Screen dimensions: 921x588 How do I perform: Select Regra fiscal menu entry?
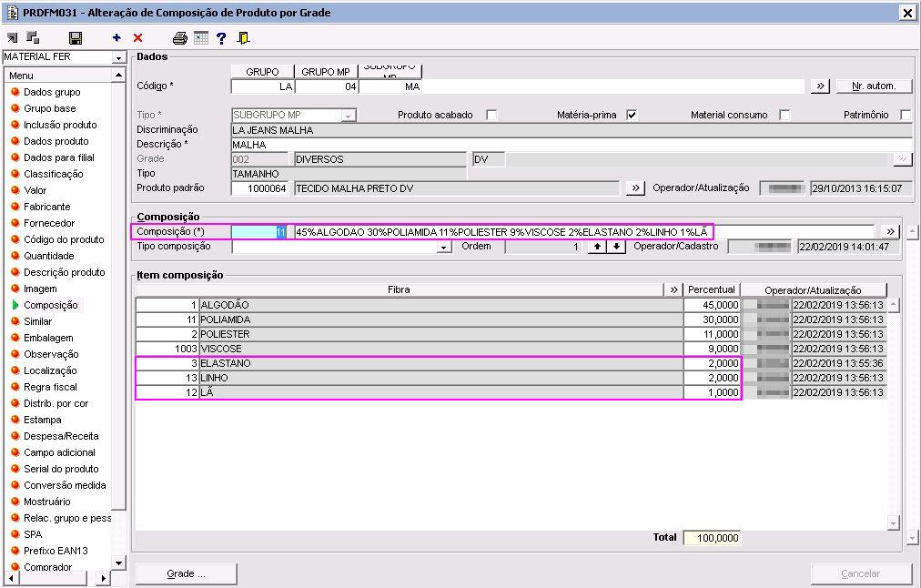(x=50, y=387)
